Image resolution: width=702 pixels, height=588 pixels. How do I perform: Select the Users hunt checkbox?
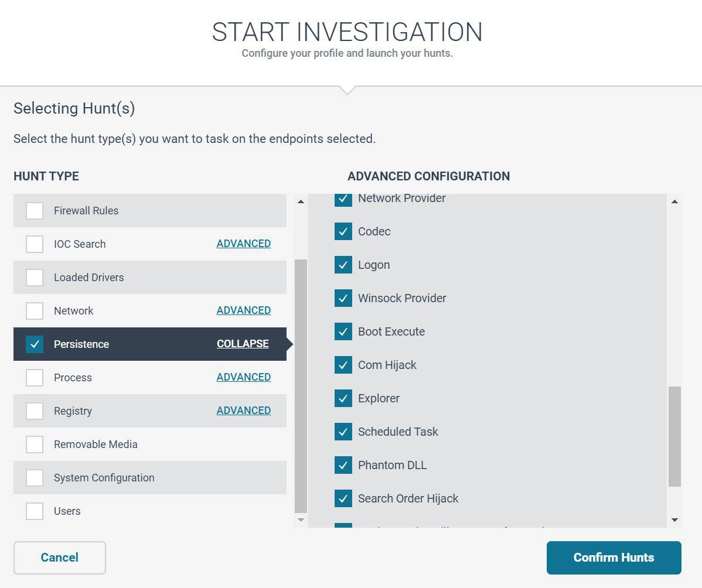pos(35,511)
